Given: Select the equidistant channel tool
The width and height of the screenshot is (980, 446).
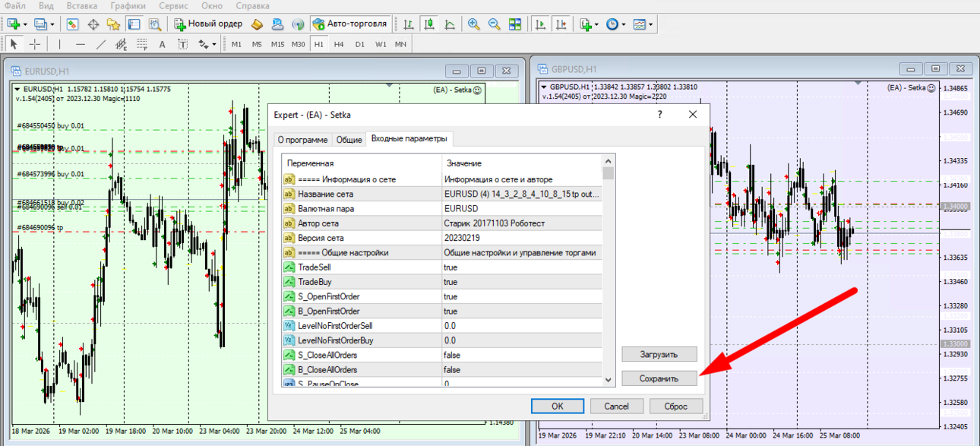Looking at the screenshot, I should click(121, 44).
